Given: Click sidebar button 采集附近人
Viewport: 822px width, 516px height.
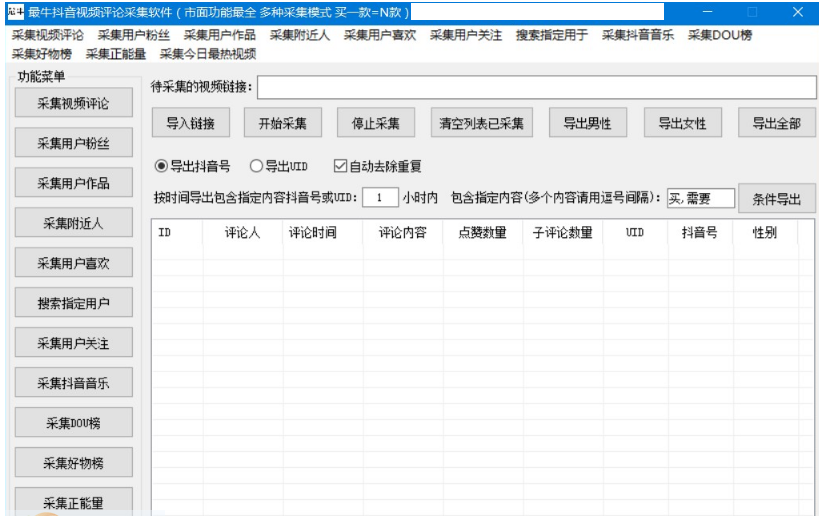Looking at the screenshot, I should [73, 222].
